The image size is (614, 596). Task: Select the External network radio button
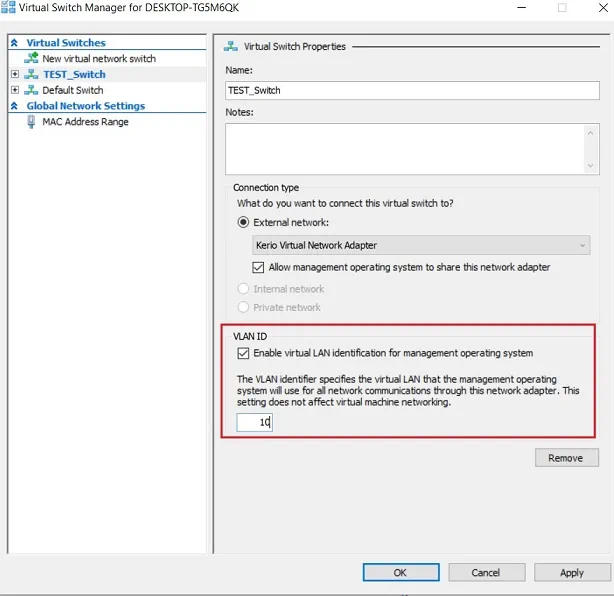tap(243, 222)
